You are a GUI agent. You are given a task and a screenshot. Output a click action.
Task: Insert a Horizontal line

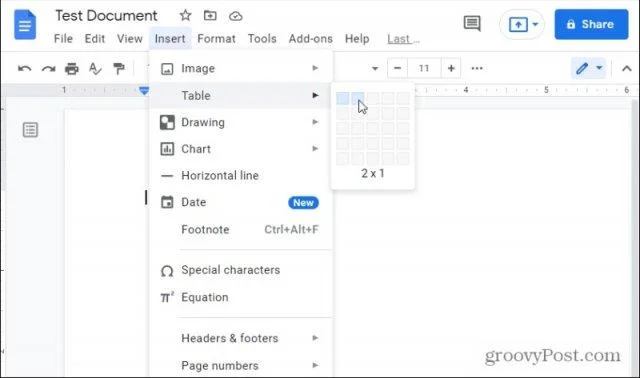click(241, 176)
